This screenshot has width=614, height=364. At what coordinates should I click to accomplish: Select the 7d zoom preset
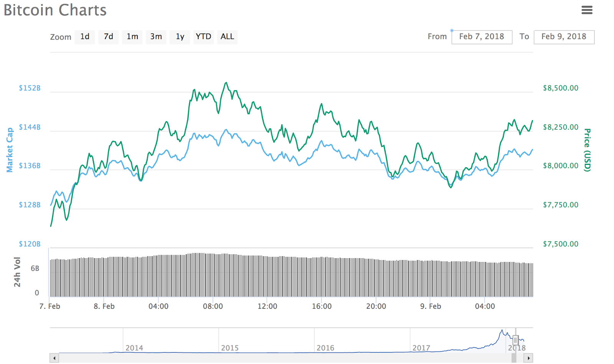(x=109, y=36)
